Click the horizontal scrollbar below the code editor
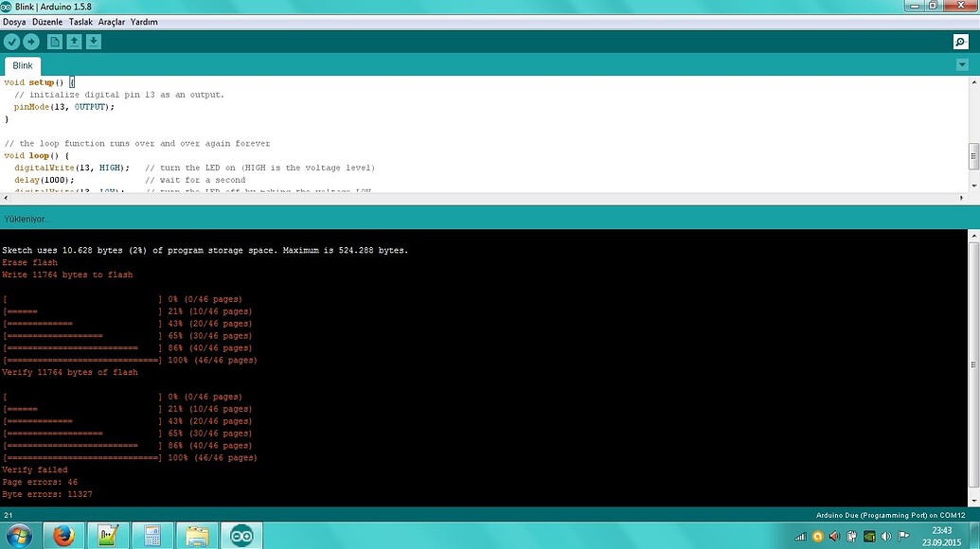980x549 pixels. (x=473, y=197)
